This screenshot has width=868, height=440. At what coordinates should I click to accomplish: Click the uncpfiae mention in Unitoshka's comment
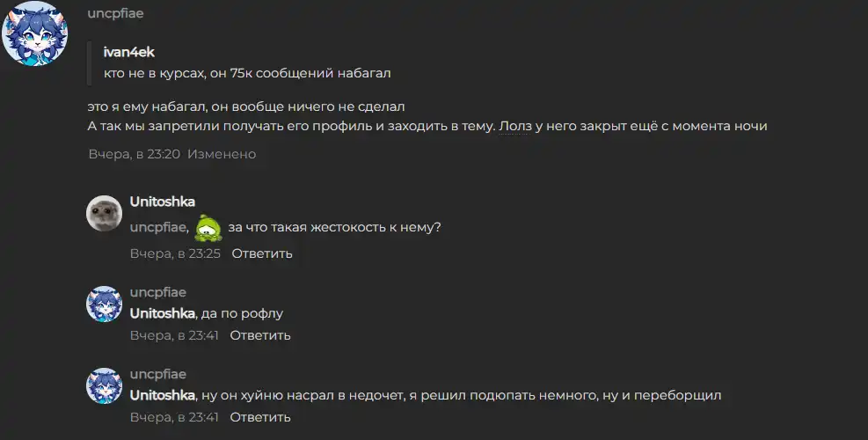(x=159, y=227)
